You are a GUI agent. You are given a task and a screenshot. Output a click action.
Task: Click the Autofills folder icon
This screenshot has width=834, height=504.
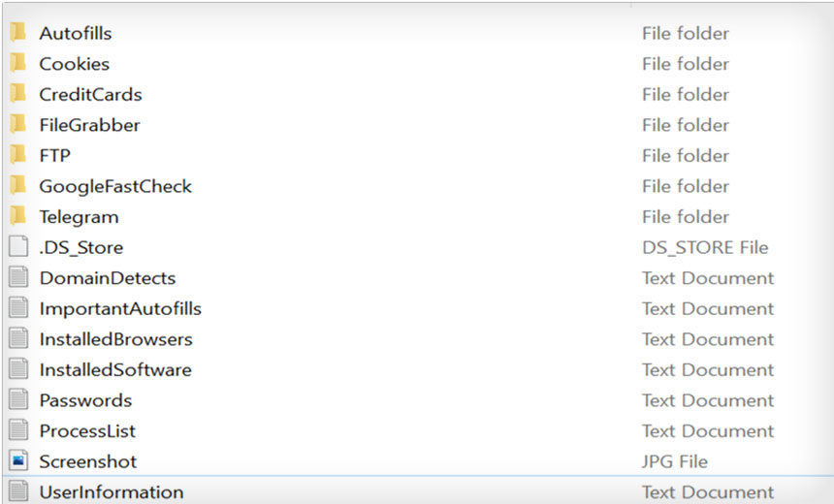[x=18, y=33]
